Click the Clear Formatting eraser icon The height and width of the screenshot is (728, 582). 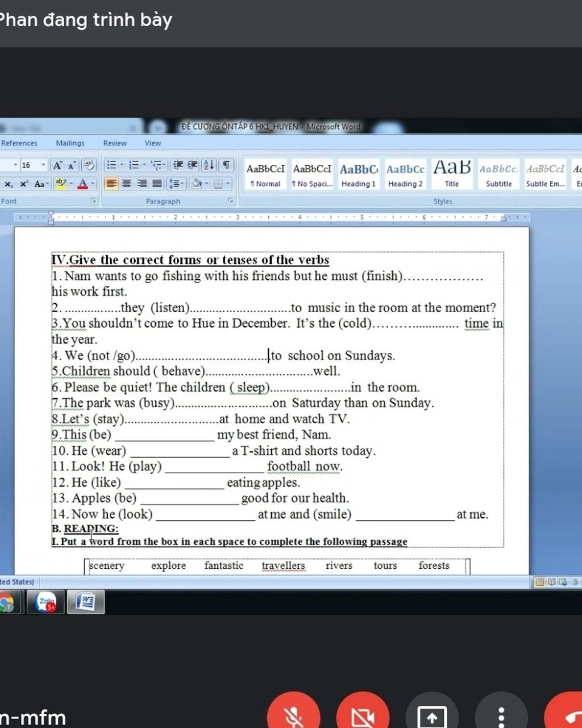[x=89, y=166]
